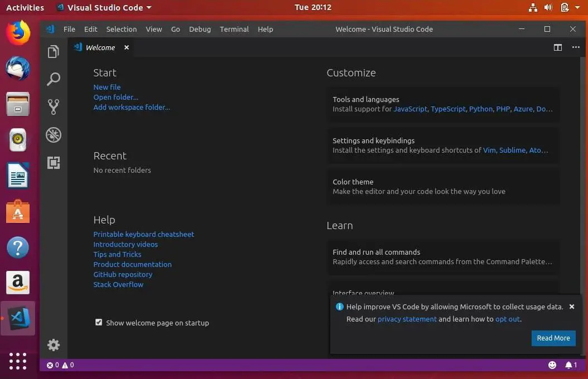588x379 pixels.
Task: Open the Extensions view icon
Action: [x=53, y=162]
